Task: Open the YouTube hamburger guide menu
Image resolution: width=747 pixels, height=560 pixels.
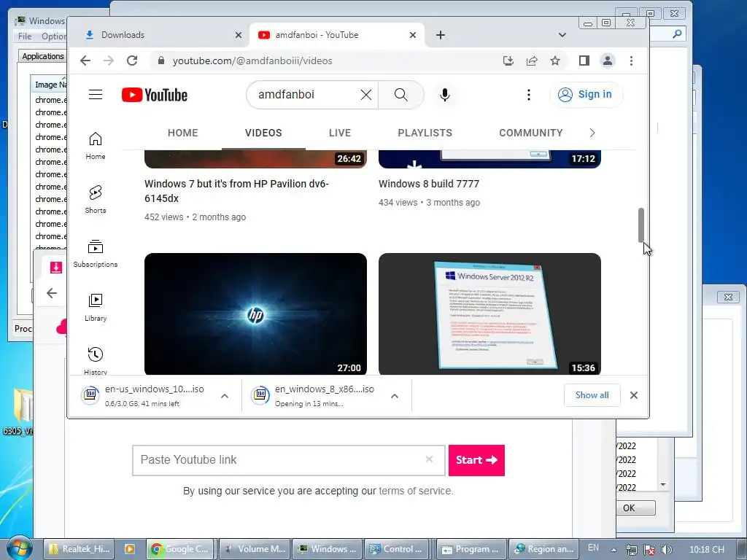Action: (x=96, y=94)
